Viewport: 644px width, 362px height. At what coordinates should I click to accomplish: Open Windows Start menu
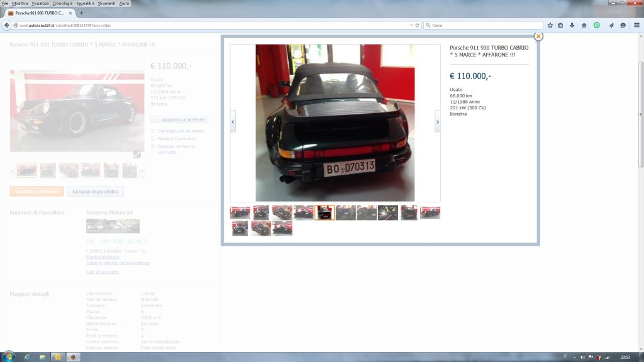click(x=8, y=357)
